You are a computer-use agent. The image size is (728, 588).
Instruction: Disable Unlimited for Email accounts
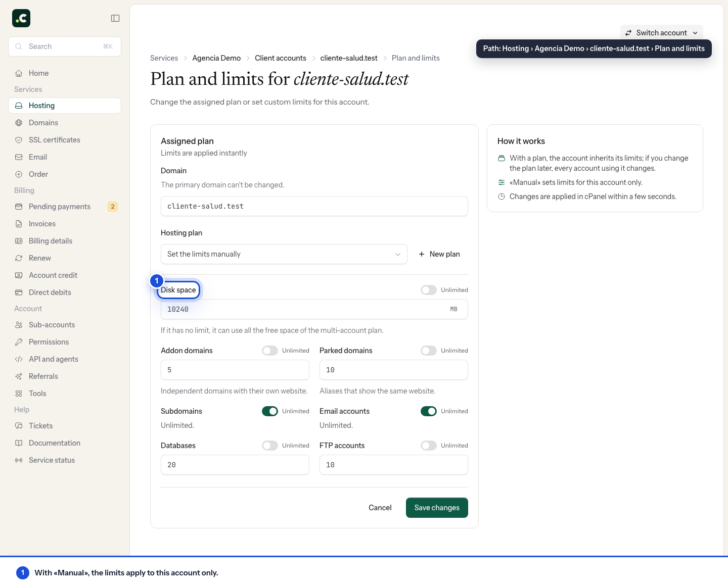[429, 411]
